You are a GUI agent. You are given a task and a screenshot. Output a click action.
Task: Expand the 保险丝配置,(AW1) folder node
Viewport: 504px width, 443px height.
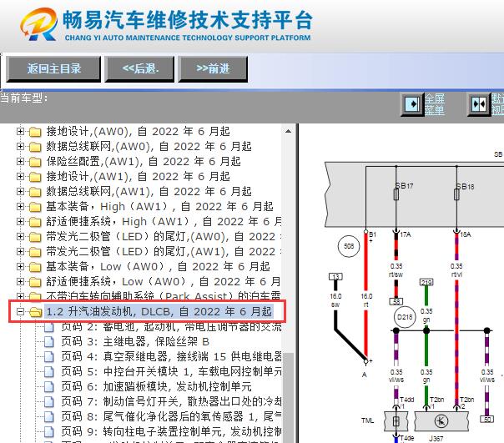[20, 161]
